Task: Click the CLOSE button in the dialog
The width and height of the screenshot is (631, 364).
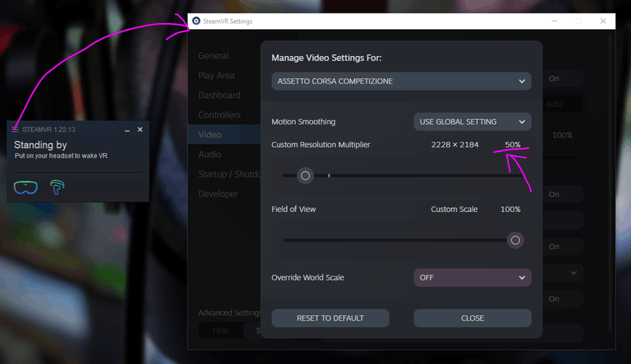Action: [472, 318]
